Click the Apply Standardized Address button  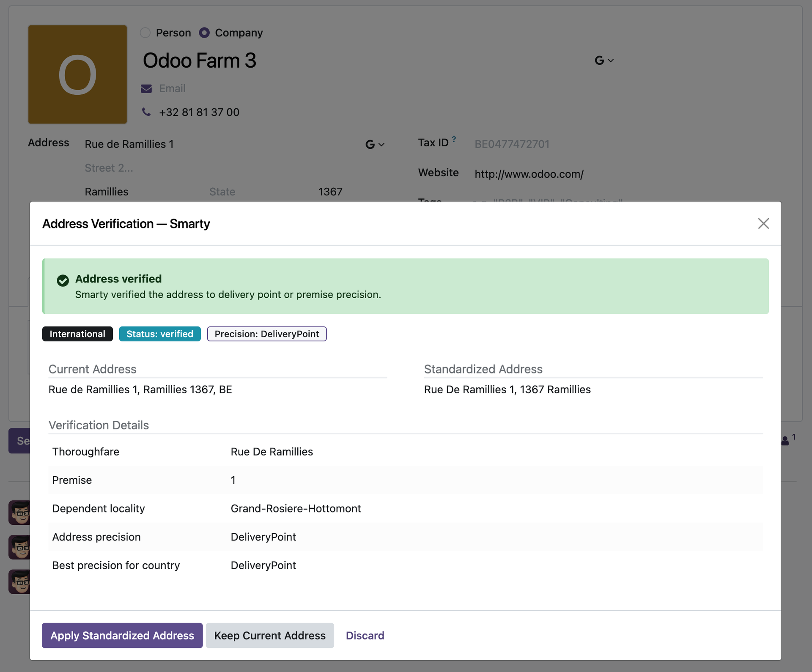[x=122, y=635]
